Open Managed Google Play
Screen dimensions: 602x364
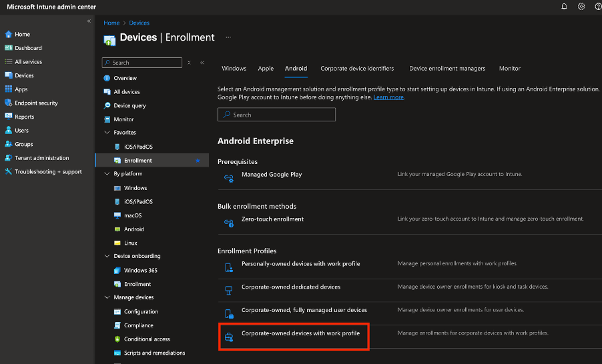[x=272, y=174]
